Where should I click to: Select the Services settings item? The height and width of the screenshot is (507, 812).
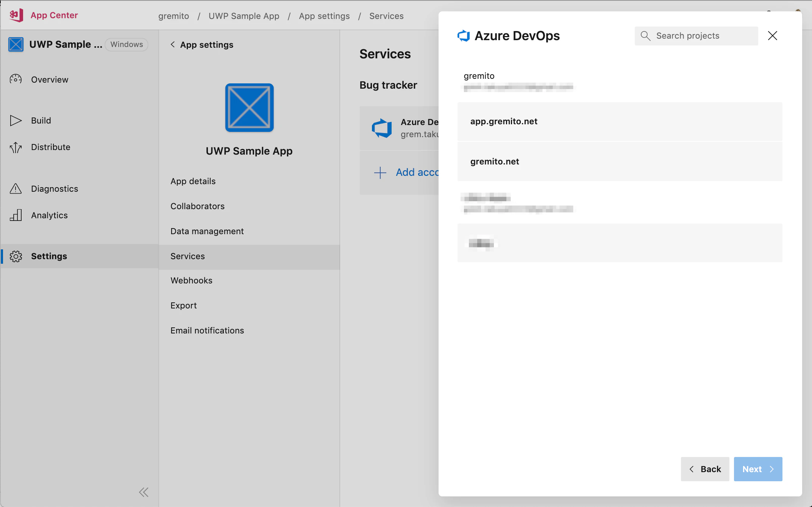point(249,257)
